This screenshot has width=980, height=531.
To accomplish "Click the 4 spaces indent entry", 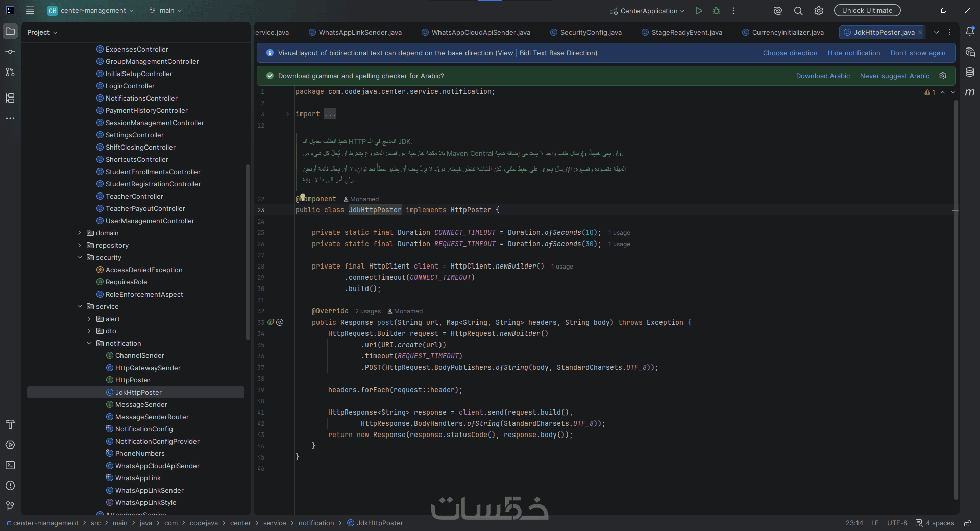I will click(x=935, y=523).
